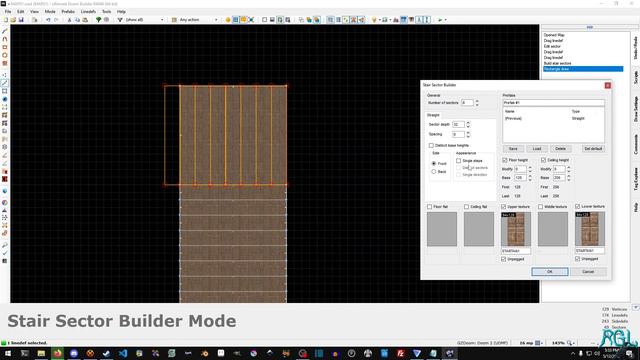Click the things filter funnel icon
Screen dimensions: 640x360
(x=120, y=20)
